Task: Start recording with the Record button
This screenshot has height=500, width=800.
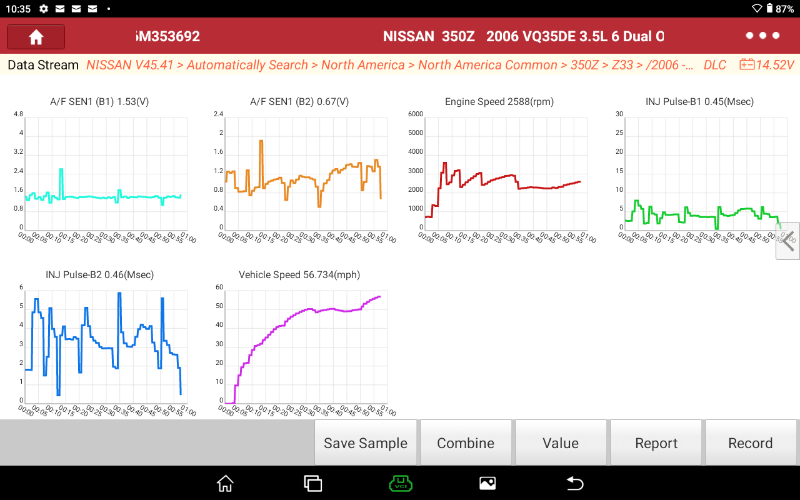Action: coord(750,443)
